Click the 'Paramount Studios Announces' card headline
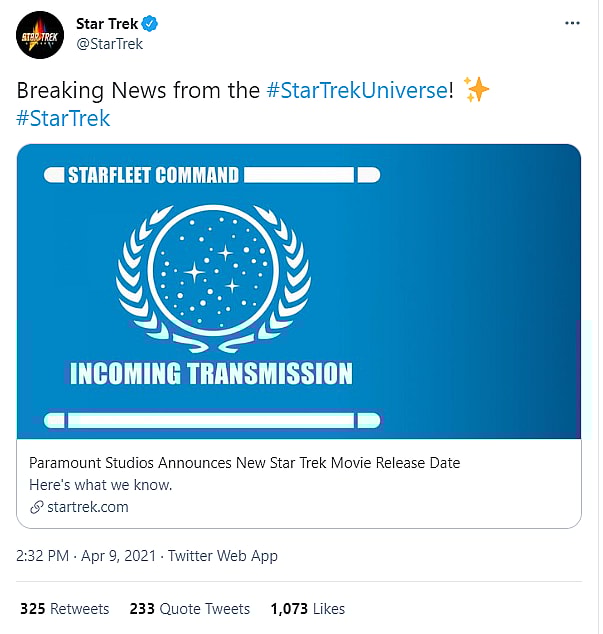This screenshot has height=634, width=603. [x=244, y=463]
